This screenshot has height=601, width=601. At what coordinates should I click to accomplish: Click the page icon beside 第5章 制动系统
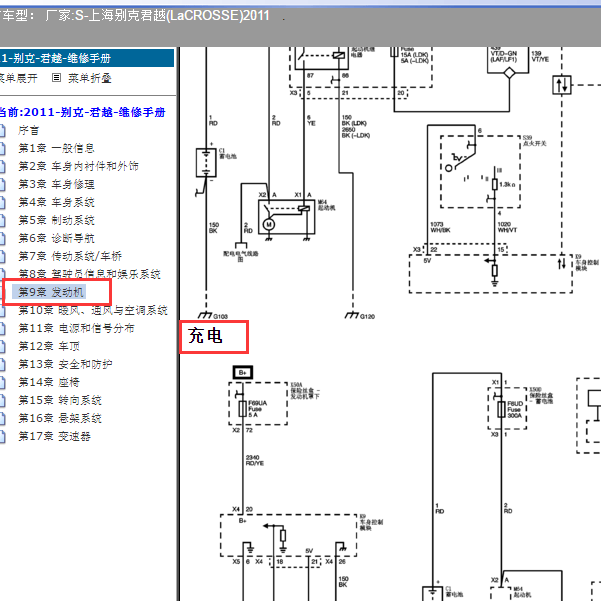coord(2,221)
